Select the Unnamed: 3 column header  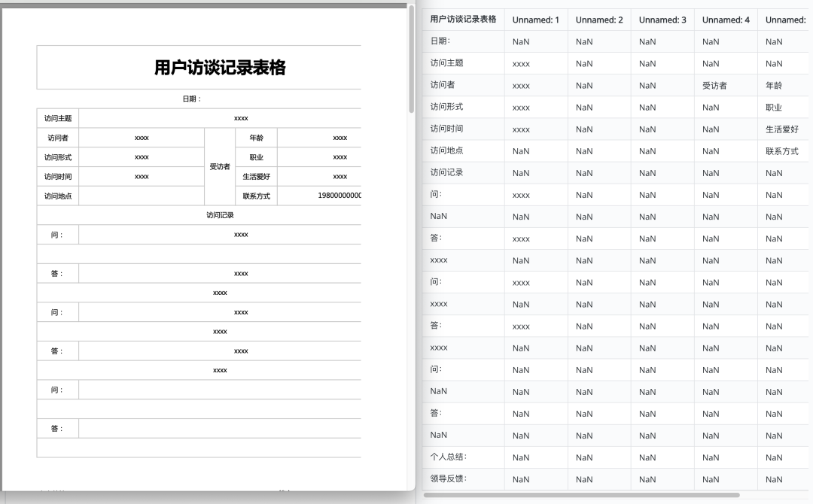click(x=662, y=20)
